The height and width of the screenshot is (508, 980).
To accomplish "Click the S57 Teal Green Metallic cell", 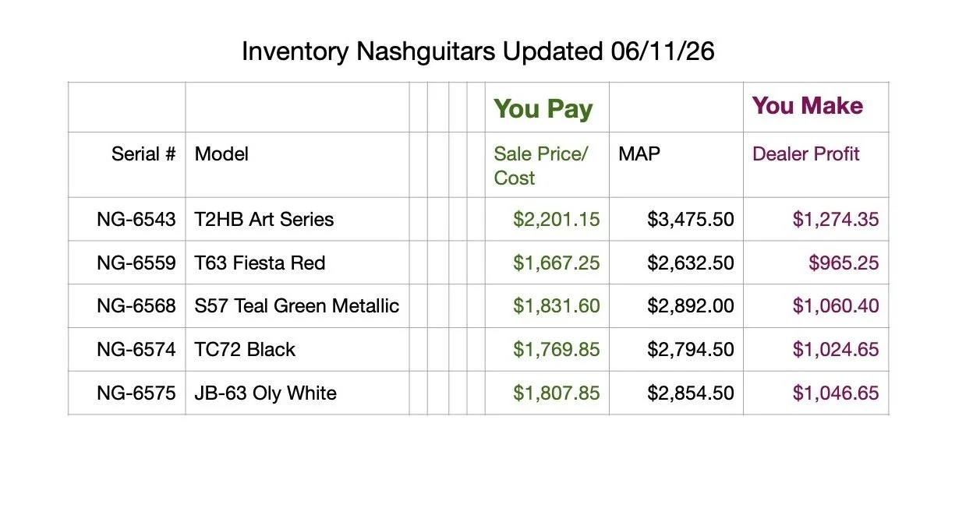I will (297, 306).
